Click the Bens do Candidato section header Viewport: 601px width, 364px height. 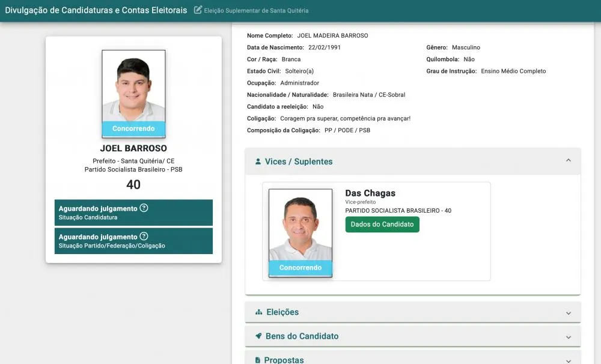coord(302,336)
